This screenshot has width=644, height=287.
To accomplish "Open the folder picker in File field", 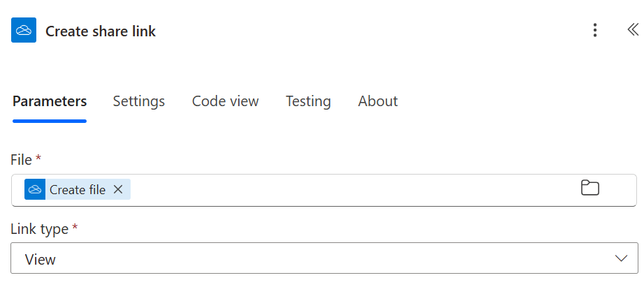I will (590, 188).
